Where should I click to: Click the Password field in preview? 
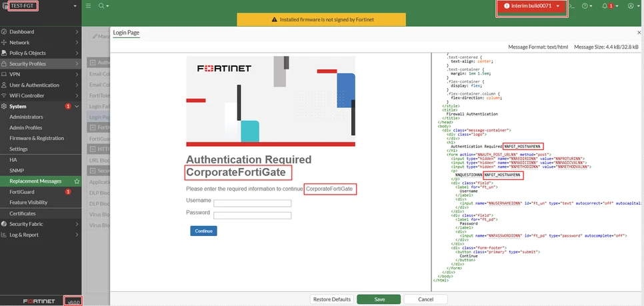252,215
